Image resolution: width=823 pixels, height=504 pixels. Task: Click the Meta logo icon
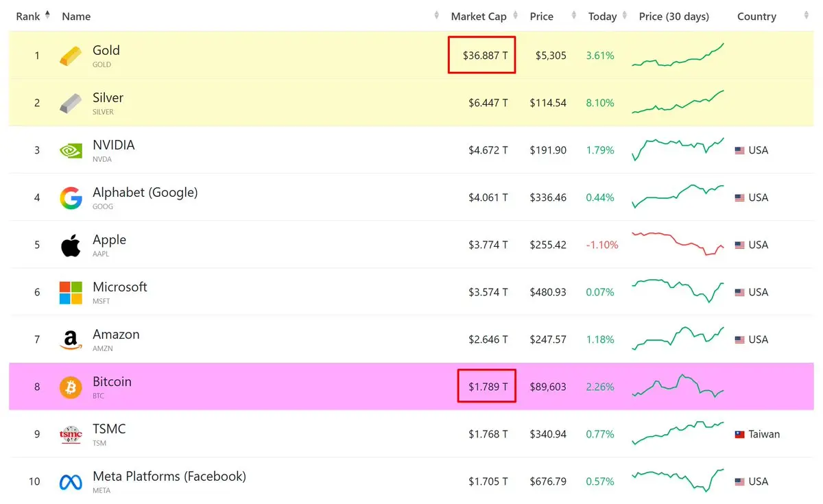(x=71, y=481)
